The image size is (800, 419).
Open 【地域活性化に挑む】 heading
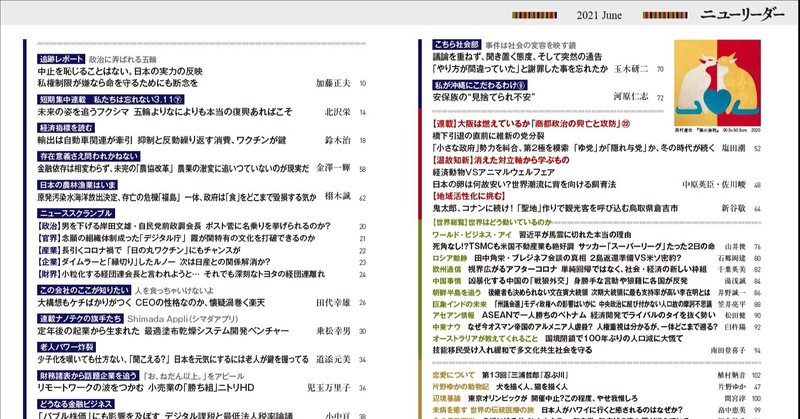(468, 196)
